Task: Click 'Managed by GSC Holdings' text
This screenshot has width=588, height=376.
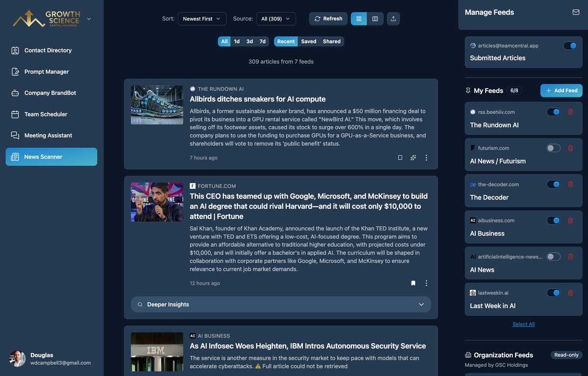Action: click(x=496, y=365)
